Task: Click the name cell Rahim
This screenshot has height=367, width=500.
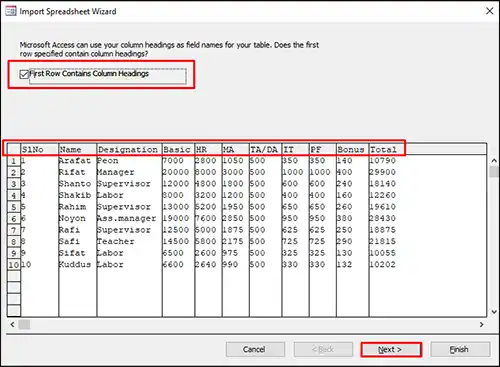Action: point(72,207)
